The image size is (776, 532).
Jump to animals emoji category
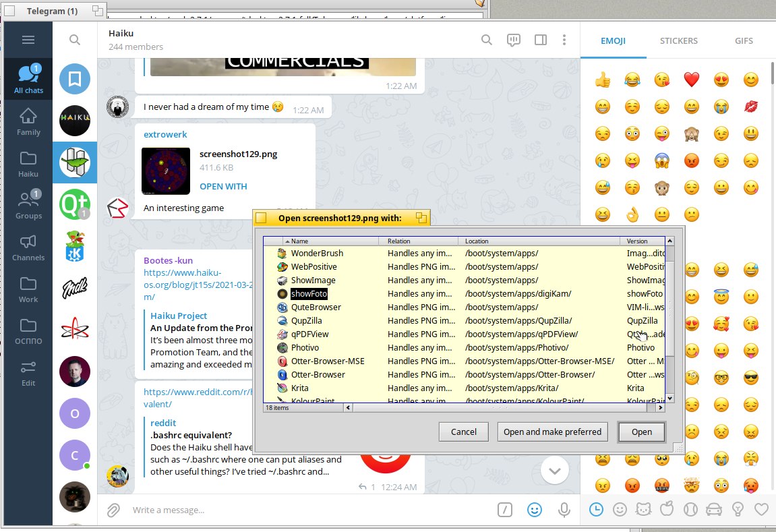coord(643,509)
